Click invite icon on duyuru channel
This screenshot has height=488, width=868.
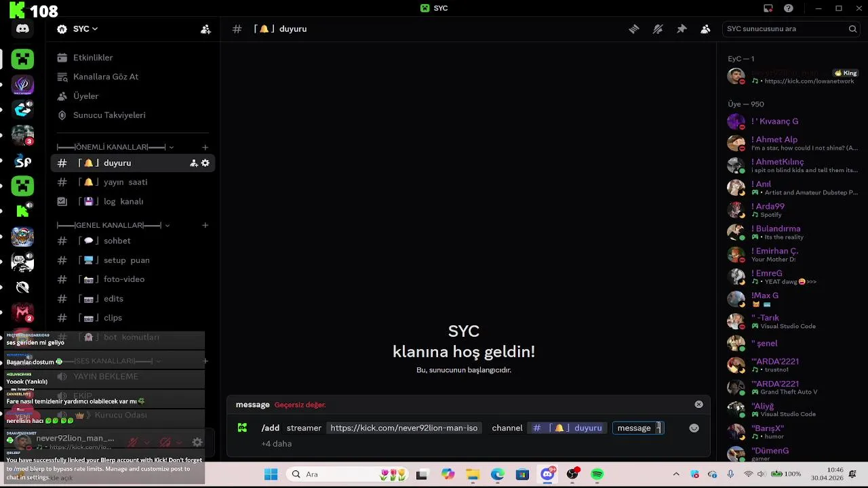[x=194, y=163]
